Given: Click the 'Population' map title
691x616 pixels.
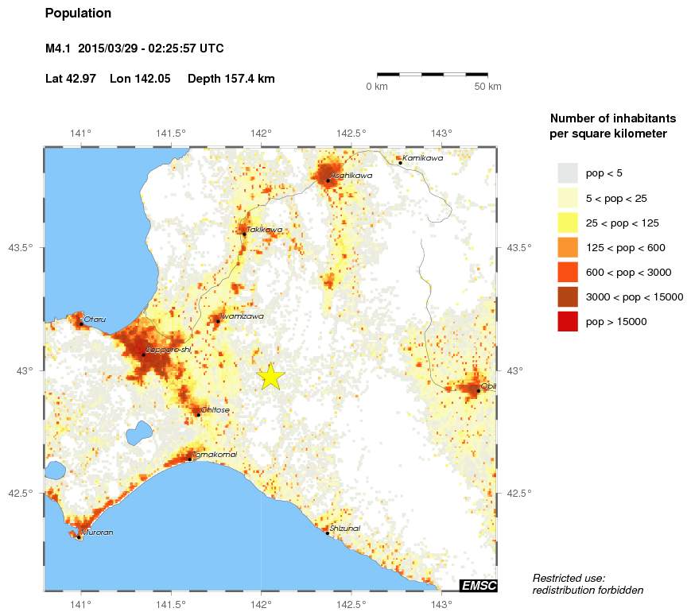Looking at the screenshot, I should (78, 14).
